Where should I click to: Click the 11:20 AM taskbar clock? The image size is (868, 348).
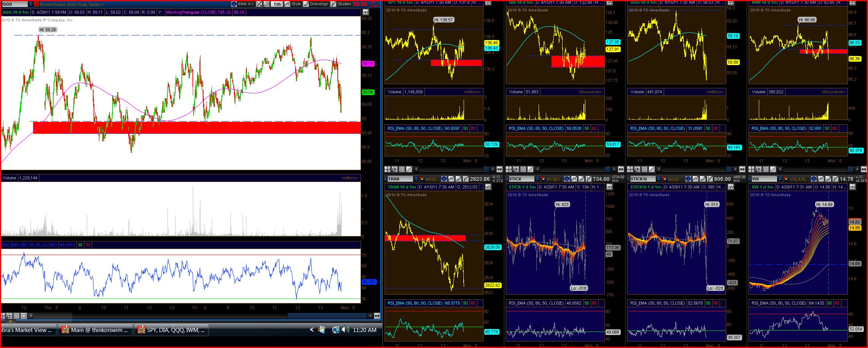pos(364,330)
